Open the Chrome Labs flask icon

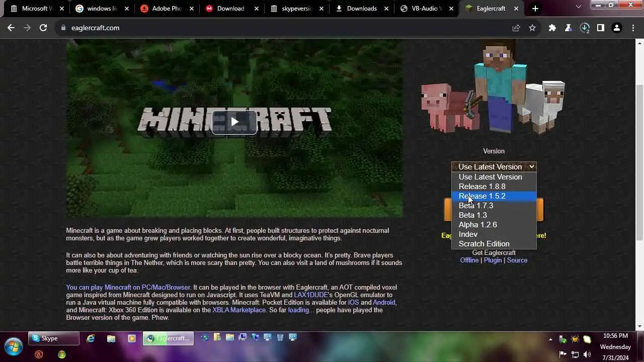[569, 28]
